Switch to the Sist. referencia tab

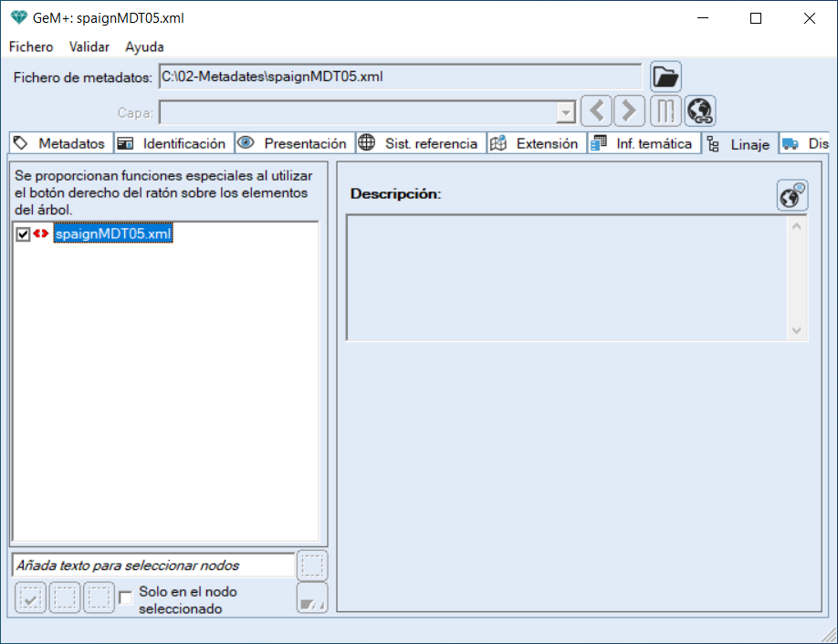[x=421, y=143]
